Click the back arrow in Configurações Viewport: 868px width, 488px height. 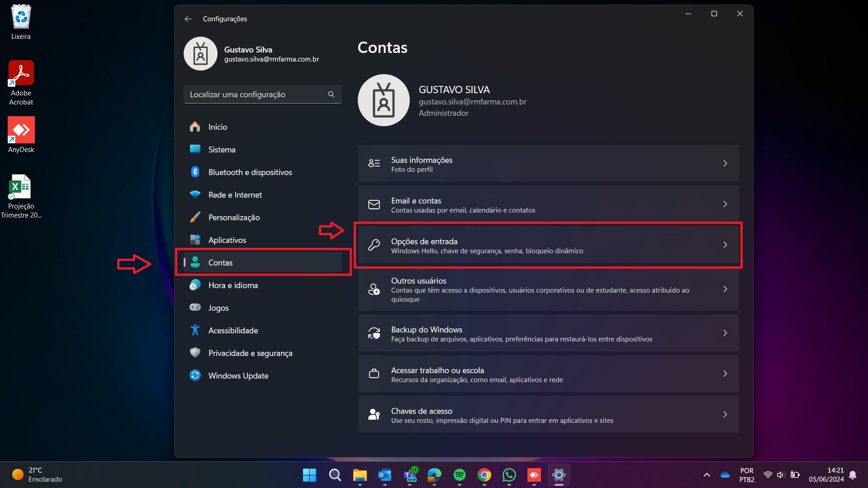pos(188,19)
